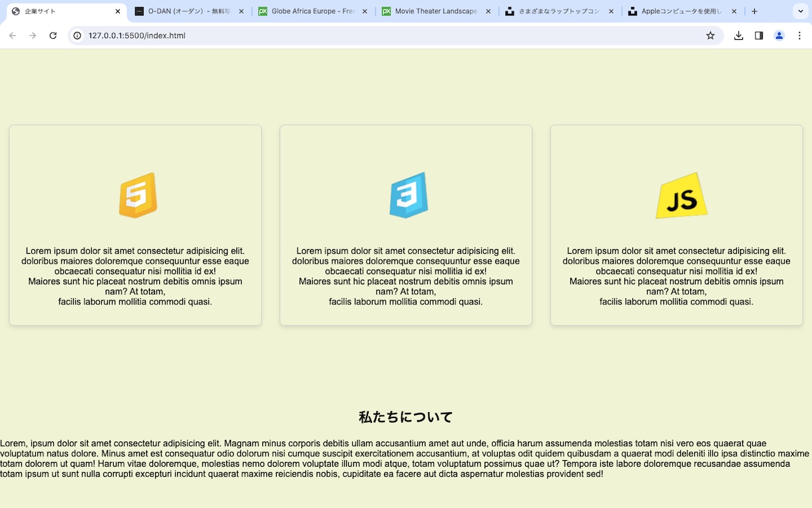Close the O-DAN tab
812x508 pixels.
[241, 11]
